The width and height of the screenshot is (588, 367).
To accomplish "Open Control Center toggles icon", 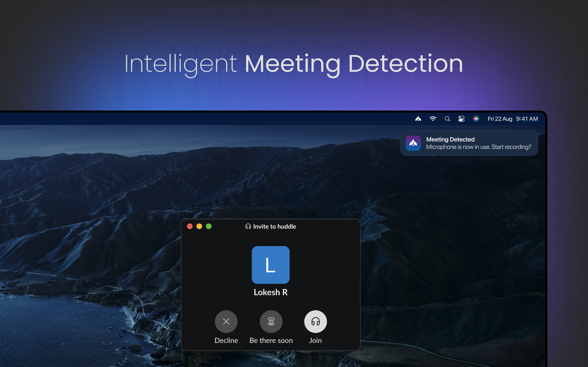I will click(x=461, y=119).
